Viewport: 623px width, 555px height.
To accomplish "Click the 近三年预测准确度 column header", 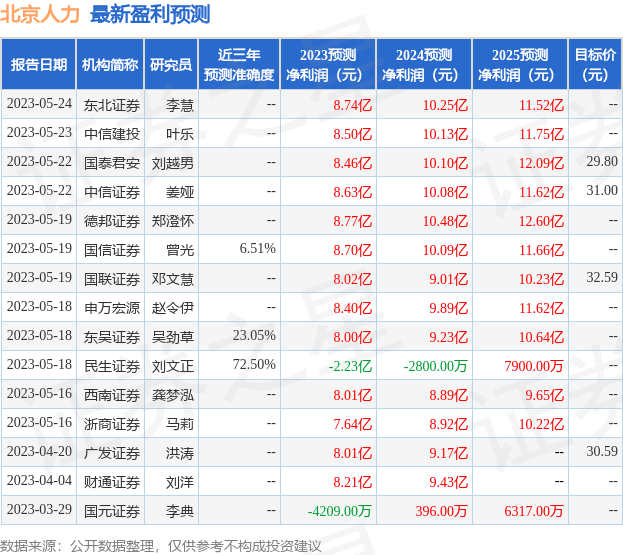I will click(x=238, y=65).
